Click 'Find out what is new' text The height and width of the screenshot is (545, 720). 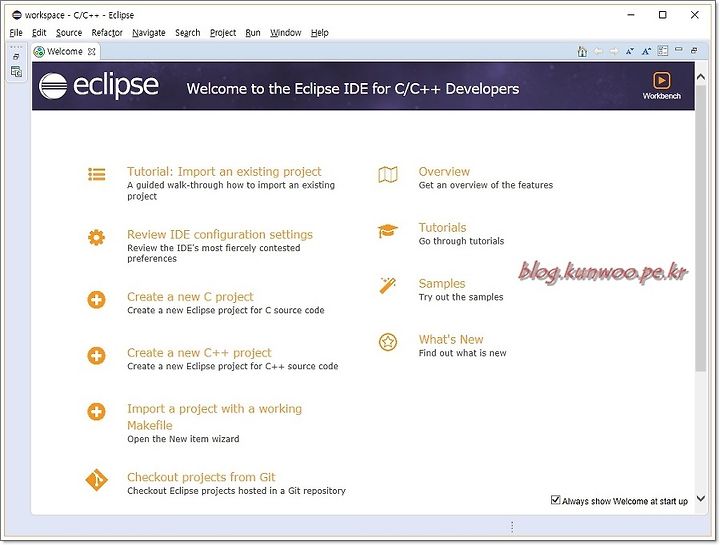pos(462,353)
